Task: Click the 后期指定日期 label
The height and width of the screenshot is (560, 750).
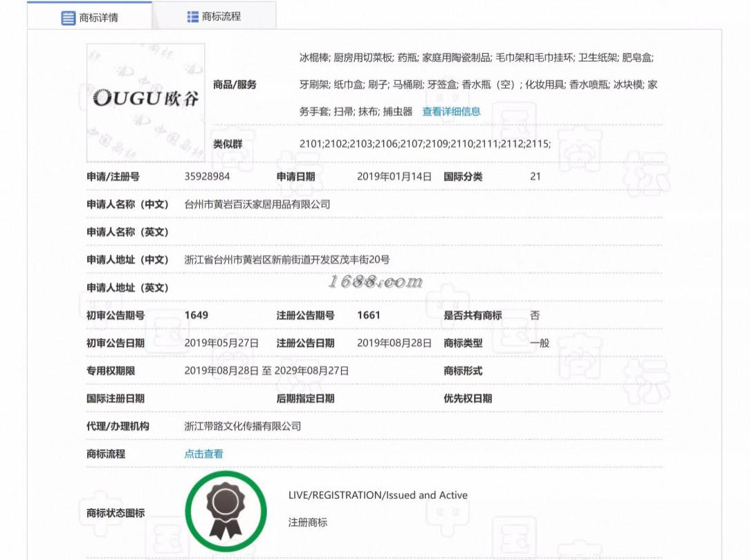Action: tap(305, 398)
